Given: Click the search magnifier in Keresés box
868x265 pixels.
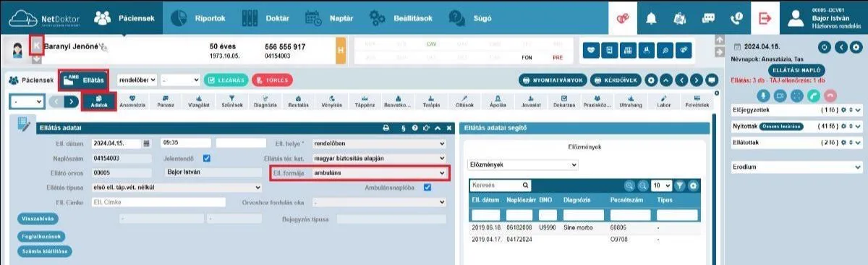Looking at the screenshot, I should [525, 185].
